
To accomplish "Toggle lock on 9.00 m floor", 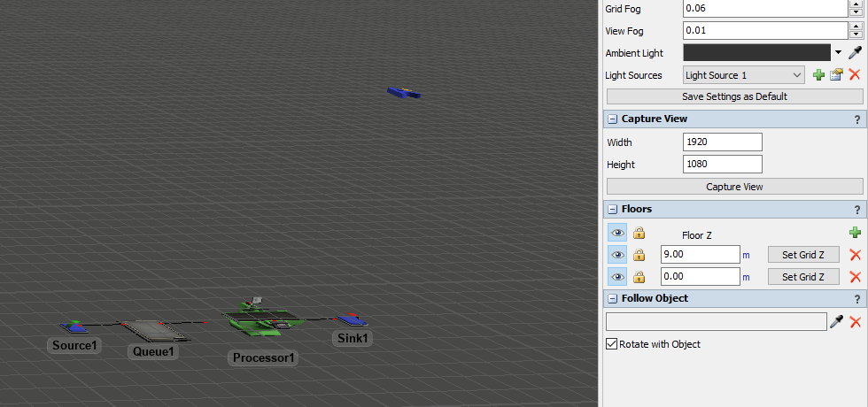I will coord(639,255).
